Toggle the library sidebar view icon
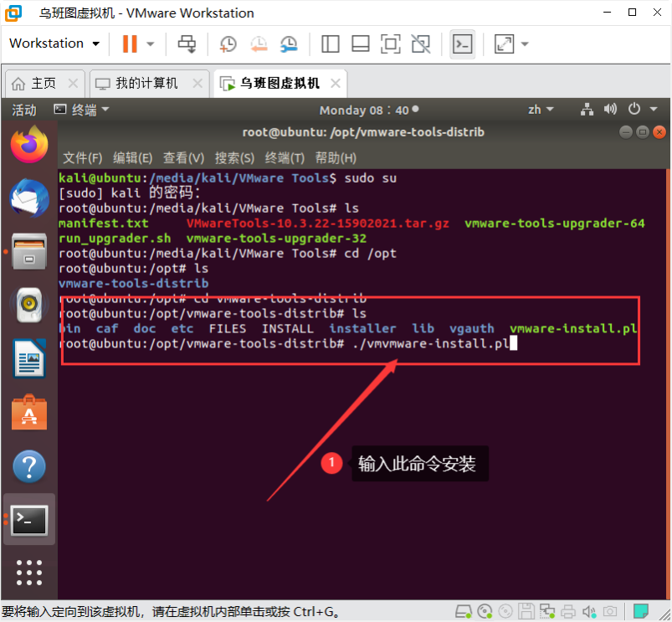672x622 pixels. (330, 44)
